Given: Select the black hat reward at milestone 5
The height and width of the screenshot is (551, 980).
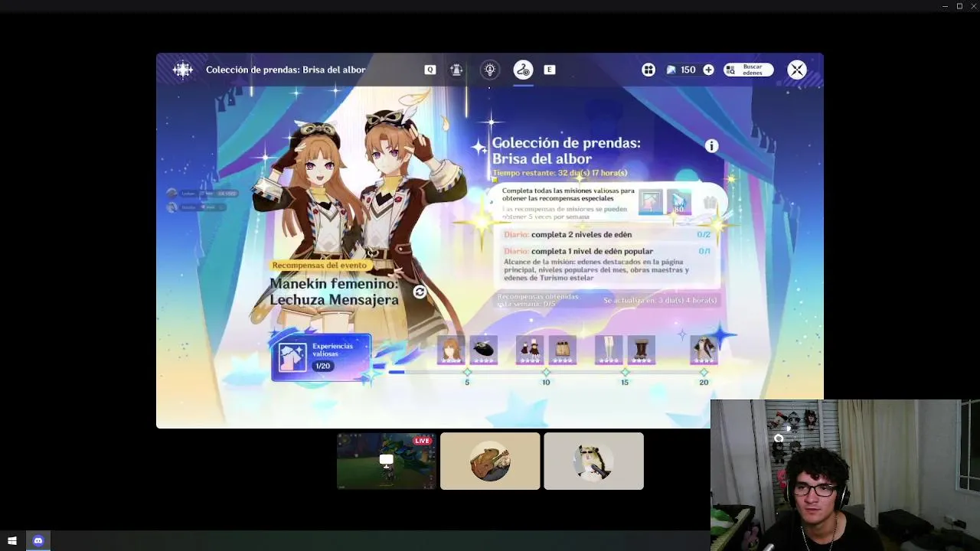Looking at the screenshot, I should (x=483, y=350).
